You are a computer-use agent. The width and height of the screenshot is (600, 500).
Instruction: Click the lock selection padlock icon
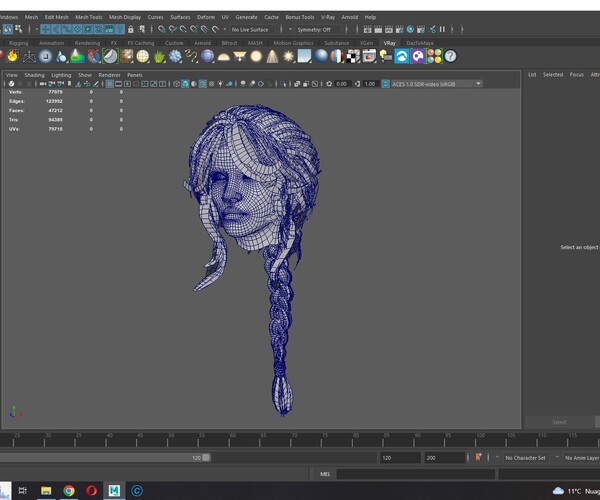point(130,29)
